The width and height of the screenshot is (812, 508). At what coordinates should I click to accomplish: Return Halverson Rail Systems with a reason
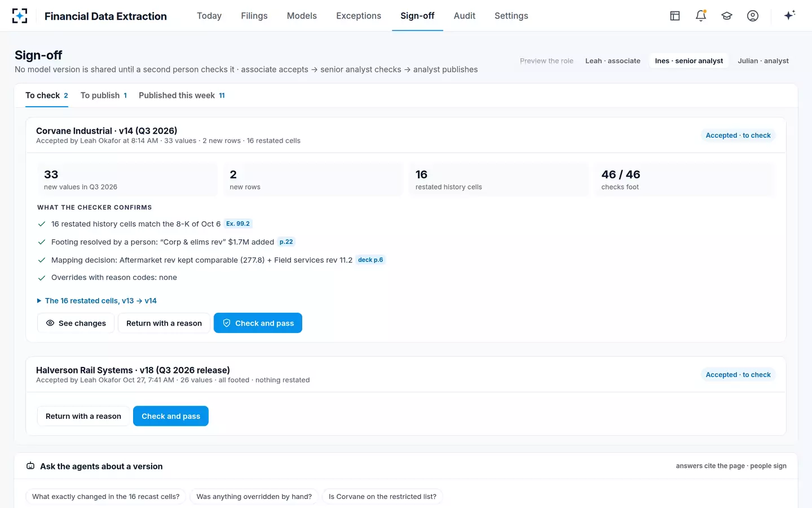tap(83, 416)
